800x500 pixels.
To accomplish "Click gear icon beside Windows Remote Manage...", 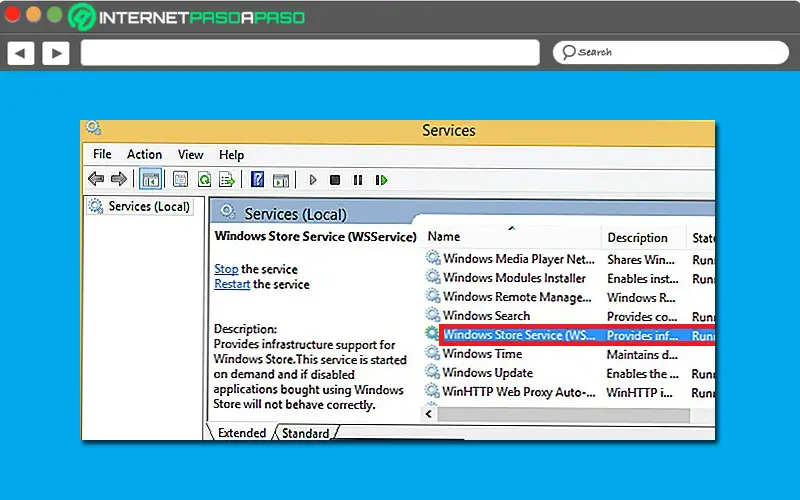I will (433, 296).
